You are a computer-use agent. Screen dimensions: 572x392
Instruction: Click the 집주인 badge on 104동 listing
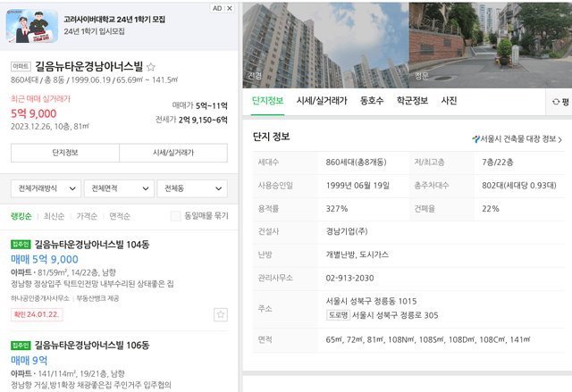[x=21, y=245]
